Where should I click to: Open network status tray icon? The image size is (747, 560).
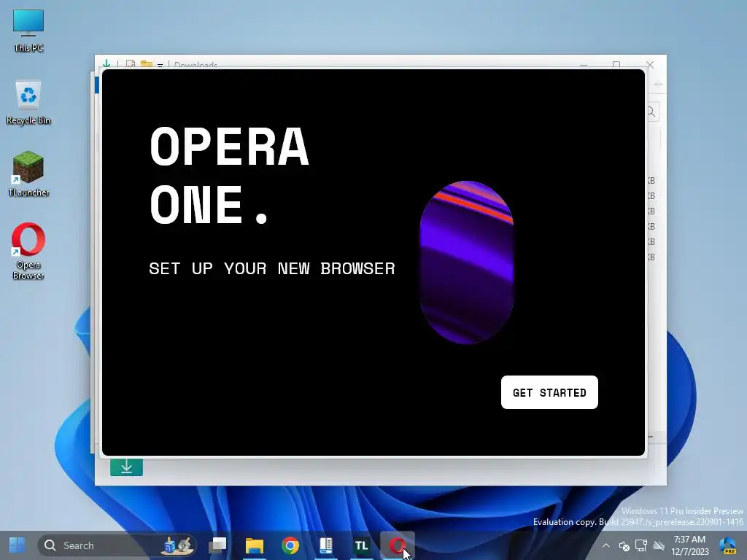tap(641, 545)
